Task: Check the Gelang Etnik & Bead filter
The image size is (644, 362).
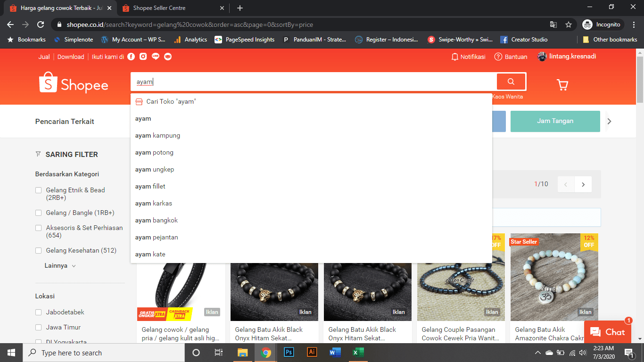Action: click(x=38, y=190)
